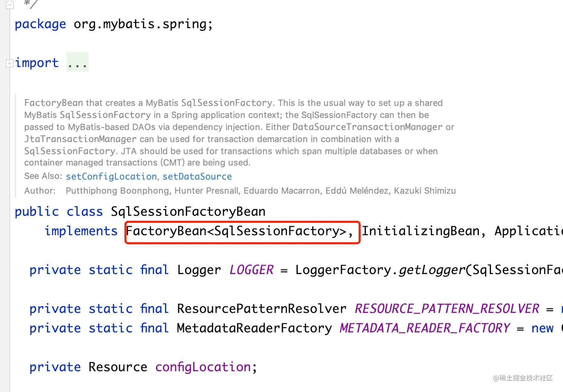Open the setDataSource documentation link
The image size is (563, 392).
tap(197, 176)
